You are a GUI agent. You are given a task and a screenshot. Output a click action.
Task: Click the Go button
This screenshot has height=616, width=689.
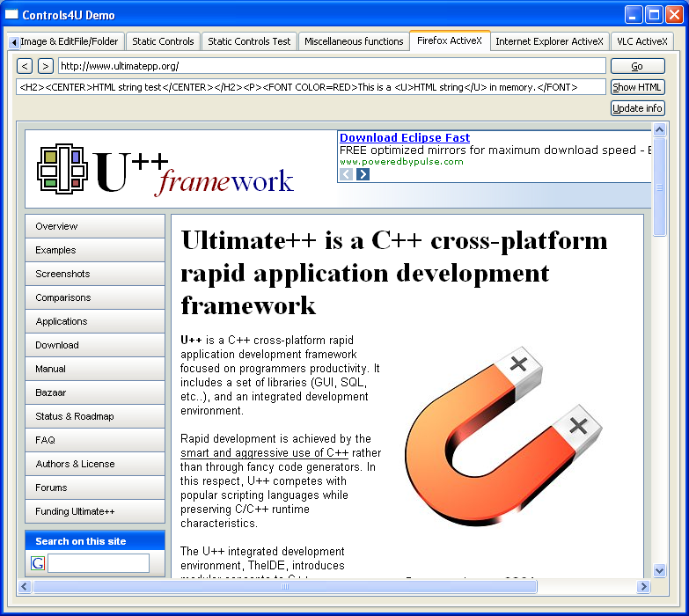coord(638,66)
